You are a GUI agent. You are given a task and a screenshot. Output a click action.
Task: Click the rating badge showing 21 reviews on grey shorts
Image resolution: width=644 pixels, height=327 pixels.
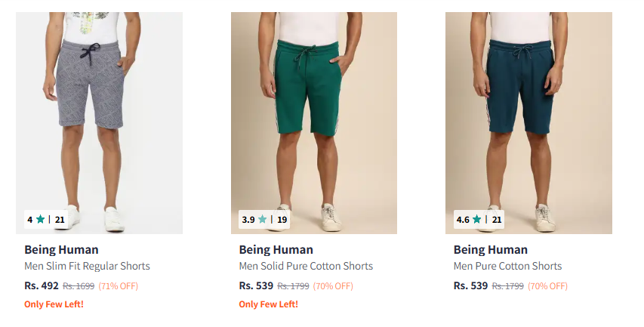tap(46, 220)
